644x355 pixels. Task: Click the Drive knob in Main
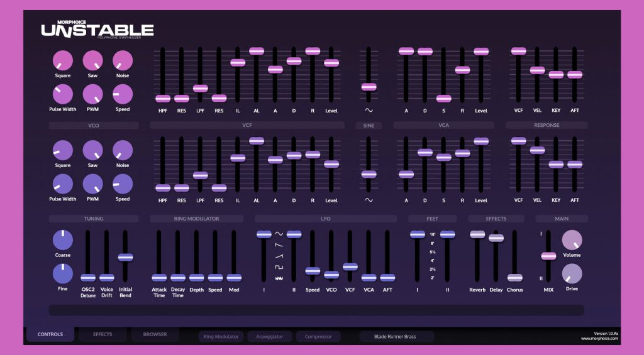click(x=572, y=274)
